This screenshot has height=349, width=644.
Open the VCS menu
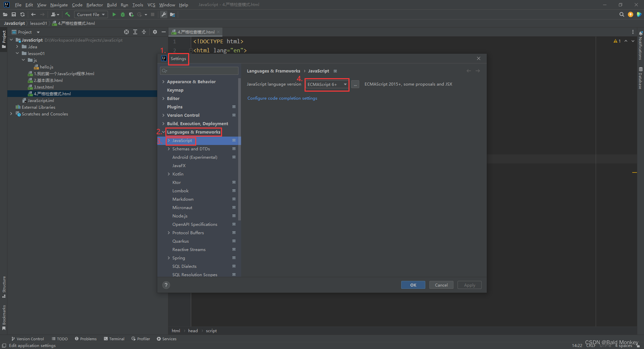pos(151,5)
